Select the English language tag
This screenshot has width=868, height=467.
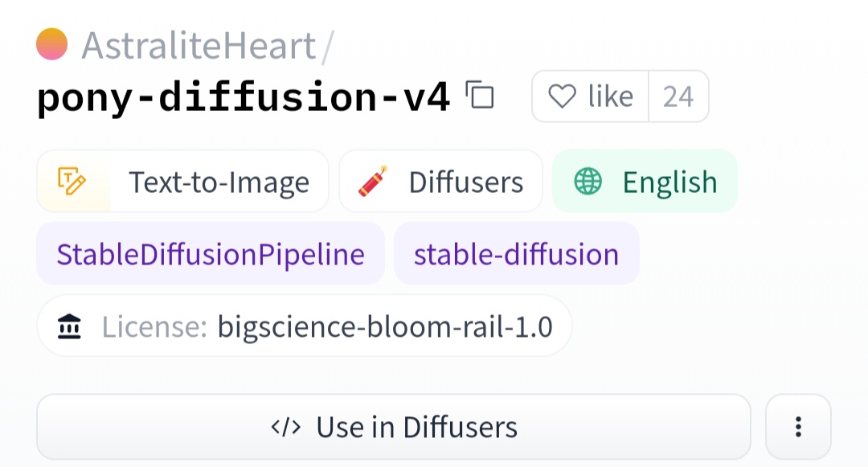(x=645, y=182)
